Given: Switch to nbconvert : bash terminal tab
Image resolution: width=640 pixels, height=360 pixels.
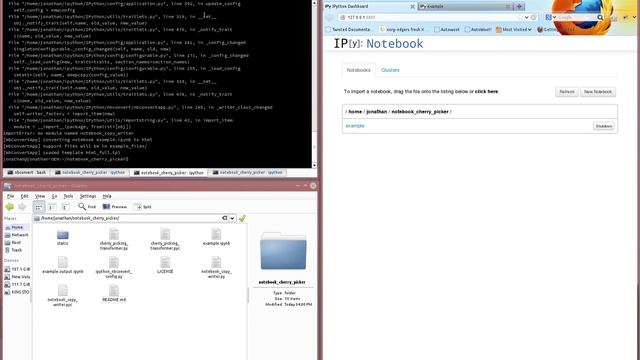Looking at the screenshot, I should click(x=27, y=173).
